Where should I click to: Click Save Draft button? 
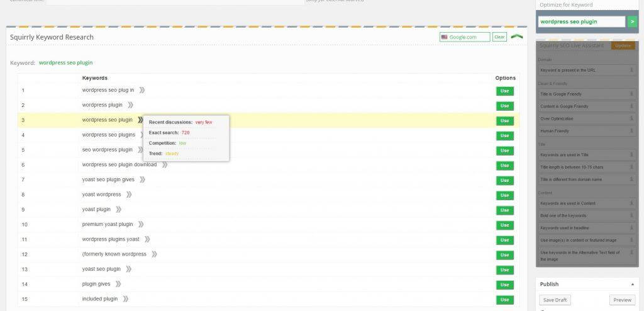click(555, 300)
